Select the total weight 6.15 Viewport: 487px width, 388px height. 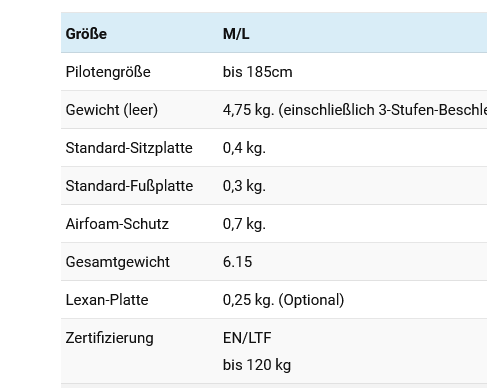click(x=237, y=262)
